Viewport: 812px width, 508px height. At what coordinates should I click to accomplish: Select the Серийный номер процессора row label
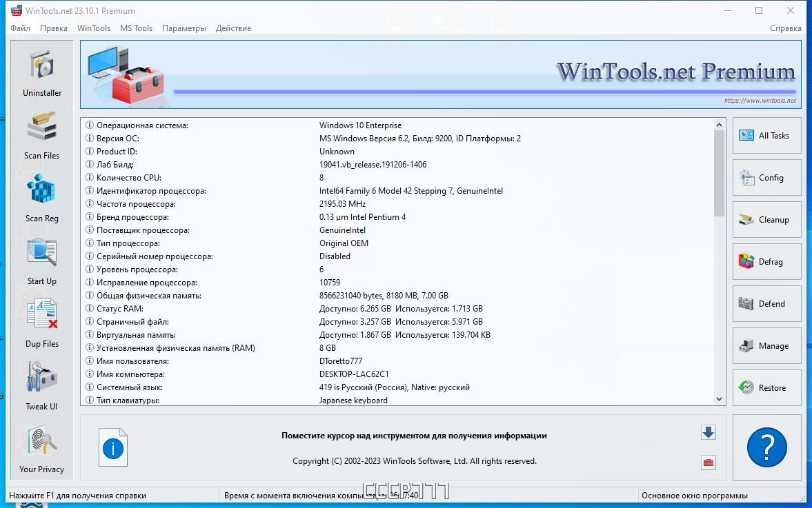[x=155, y=256]
